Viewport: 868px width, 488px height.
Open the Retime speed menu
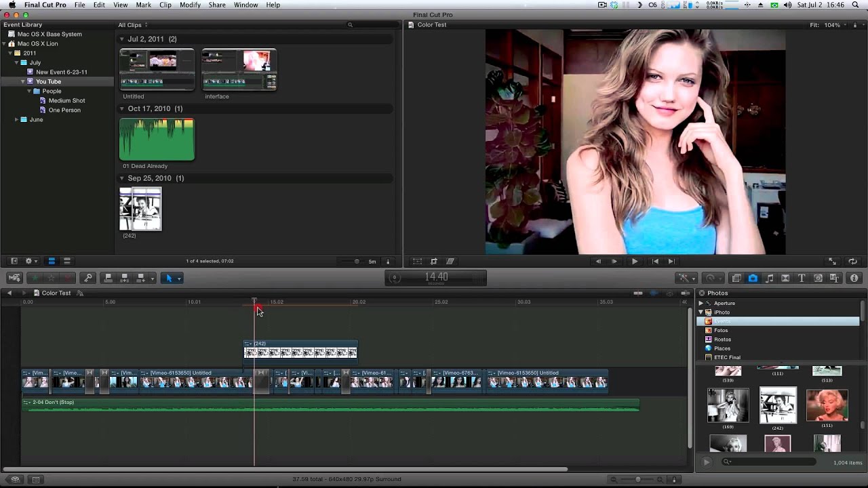[713, 278]
